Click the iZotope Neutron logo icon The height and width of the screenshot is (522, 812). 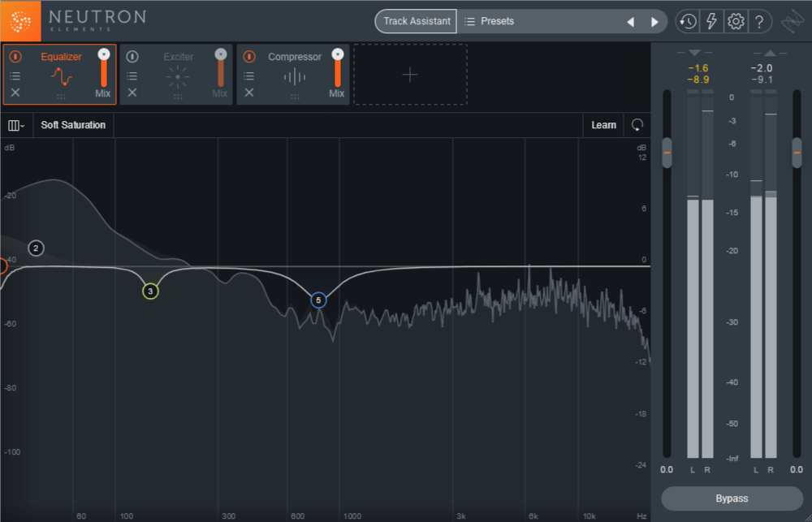[x=21, y=21]
